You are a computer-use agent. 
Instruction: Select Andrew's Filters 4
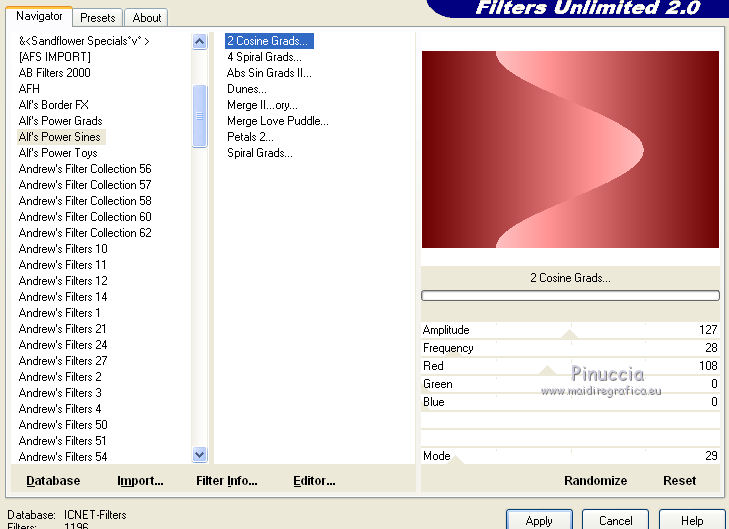(x=60, y=409)
